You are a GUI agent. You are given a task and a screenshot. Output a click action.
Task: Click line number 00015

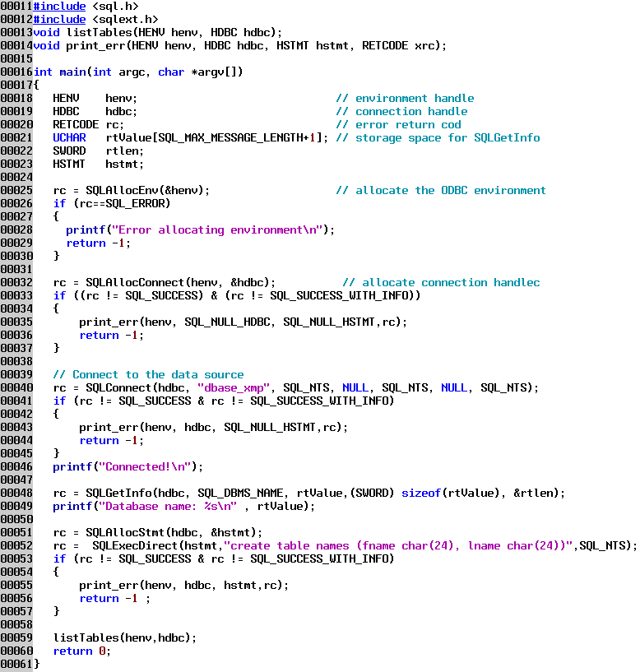[x=16, y=59]
